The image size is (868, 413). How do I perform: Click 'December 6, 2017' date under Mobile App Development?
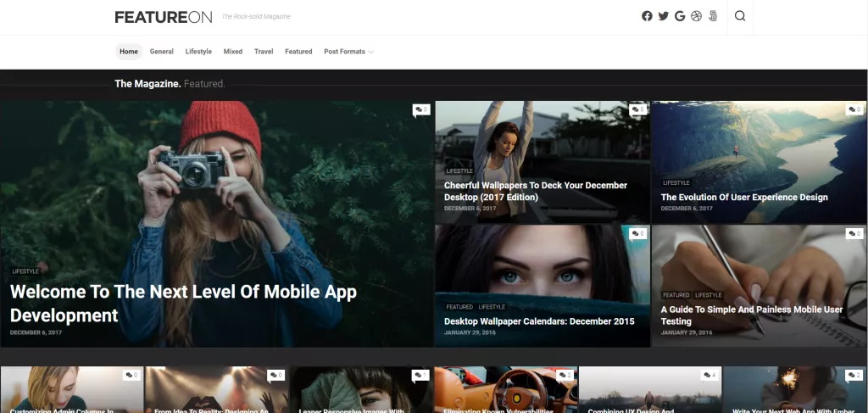pyautogui.click(x=36, y=332)
